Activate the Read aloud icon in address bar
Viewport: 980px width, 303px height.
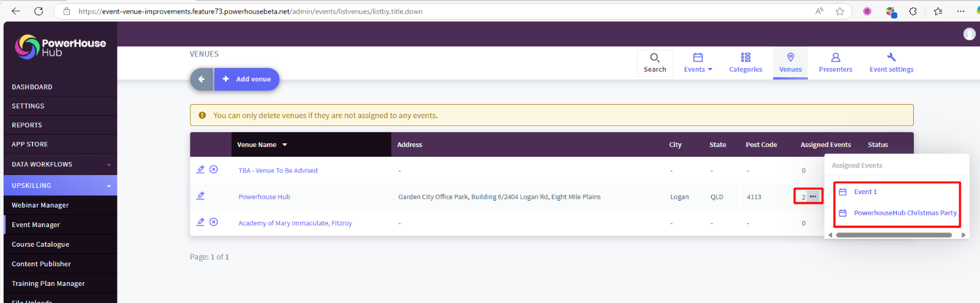(819, 11)
